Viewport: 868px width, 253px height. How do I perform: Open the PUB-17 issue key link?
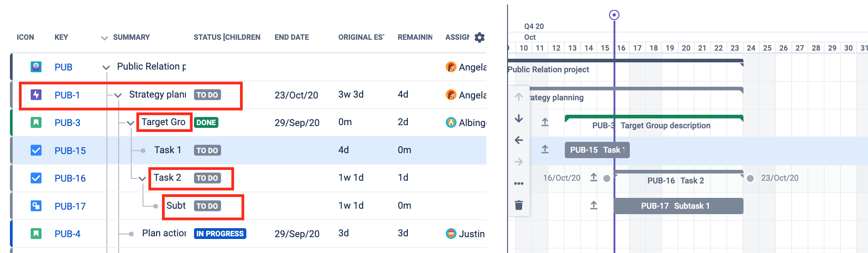[70, 206]
